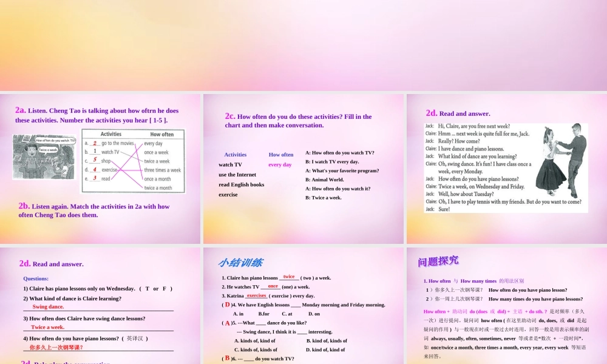This screenshot has width=607, height=364.
Task: Select the 'Swing dance' answer line
Action: [x=47, y=306]
